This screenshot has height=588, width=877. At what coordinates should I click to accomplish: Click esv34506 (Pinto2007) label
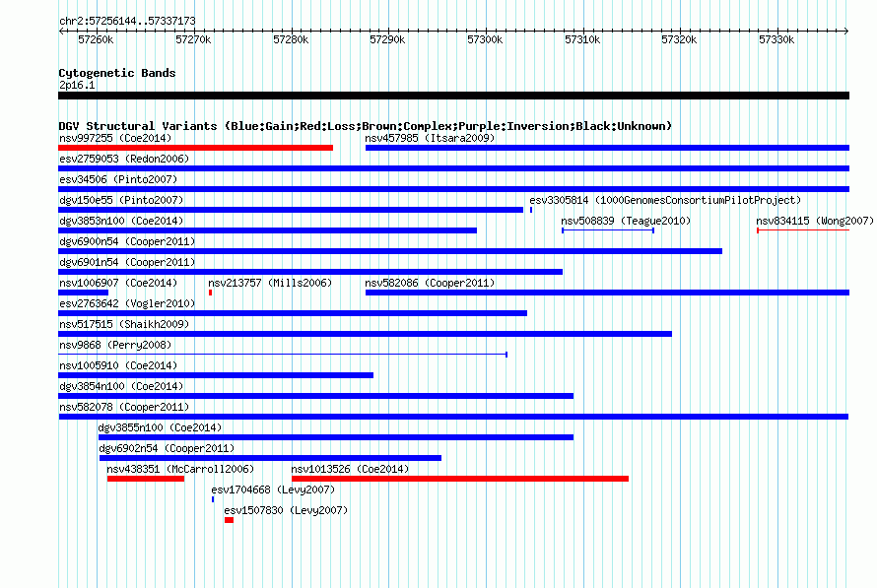click(x=118, y=179)
